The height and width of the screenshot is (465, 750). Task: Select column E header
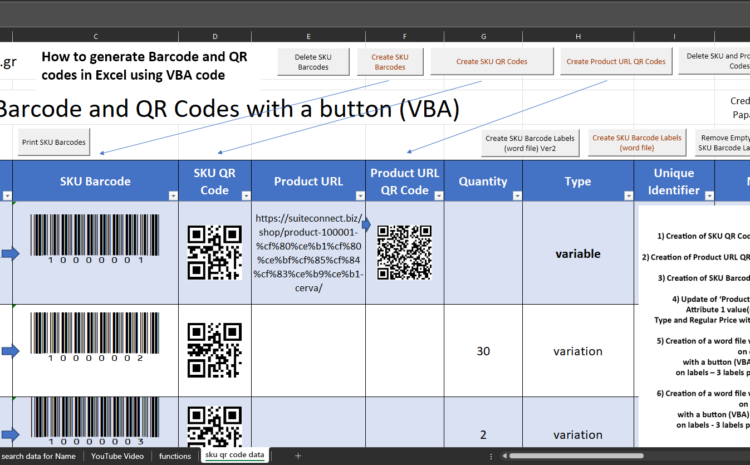point(309,36)
